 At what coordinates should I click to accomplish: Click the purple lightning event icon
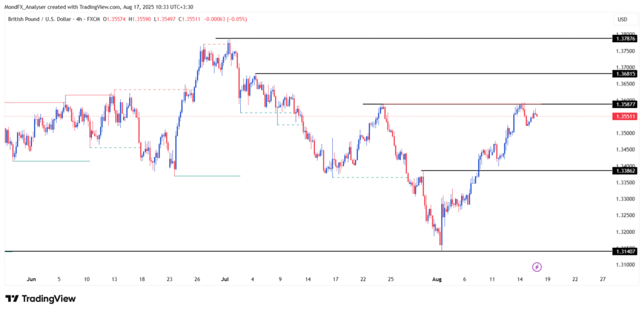pos(537,267)
